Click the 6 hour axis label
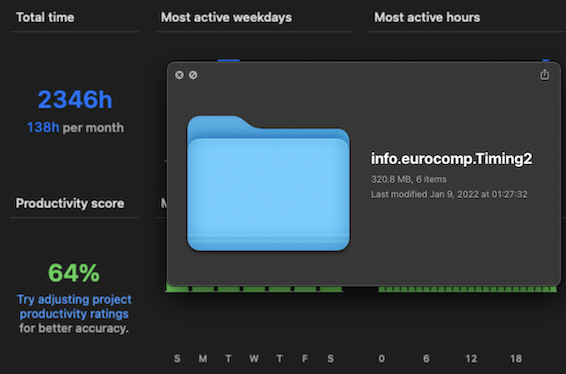 click(426, 358)
